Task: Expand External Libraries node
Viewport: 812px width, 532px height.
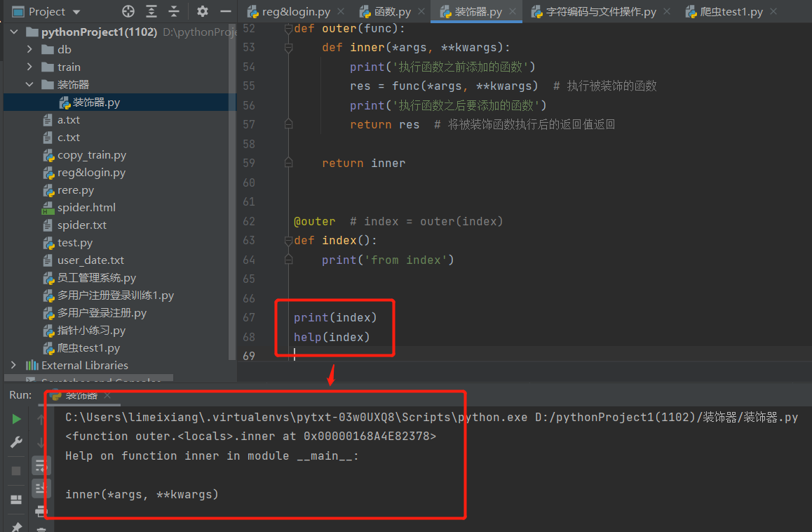Action: point(14,365)
